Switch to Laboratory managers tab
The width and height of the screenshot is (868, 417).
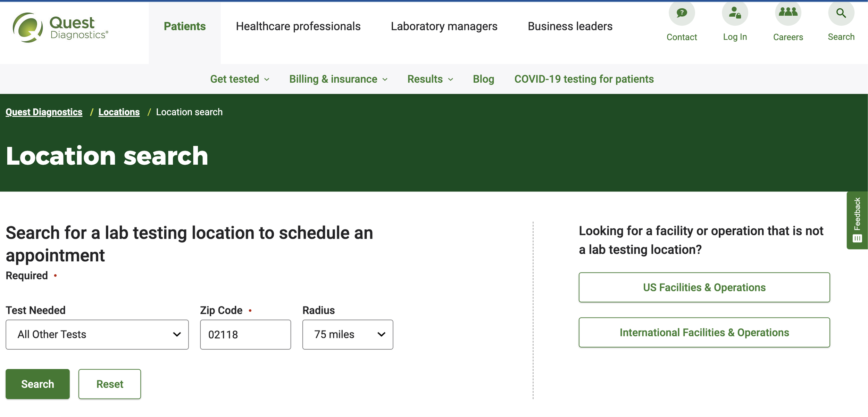444,26
